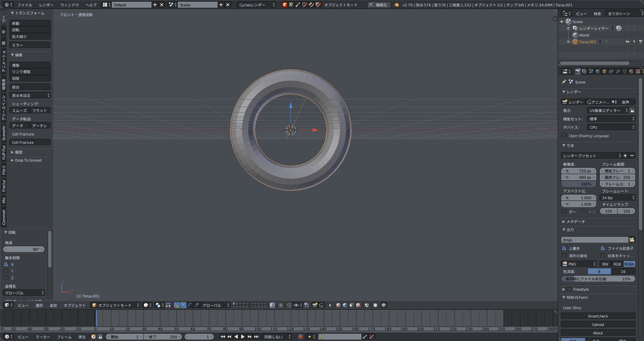Viewport: 644px width, 341px height.
Task: Open Object Data triangle properties tab
Action: 625,72
